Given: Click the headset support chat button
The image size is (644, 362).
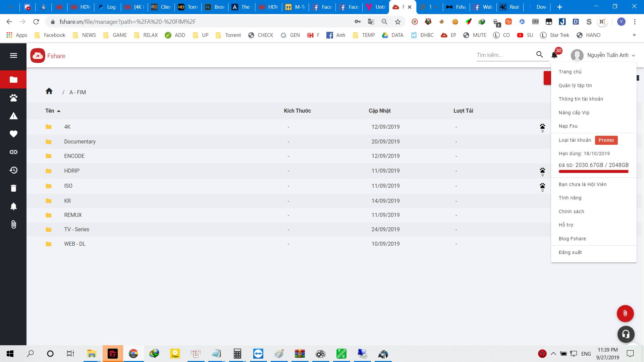Looking at the screenshot, I should click(x=626, y=334).
